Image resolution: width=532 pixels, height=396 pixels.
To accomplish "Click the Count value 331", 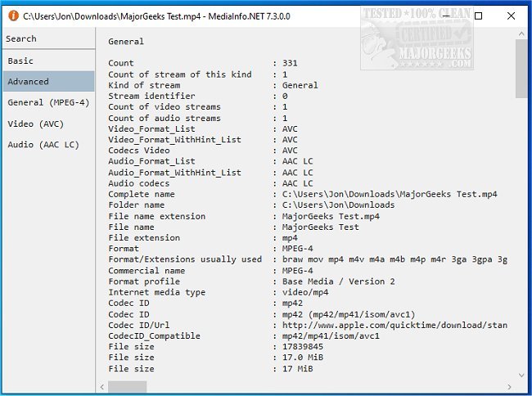I will click(291, 63).
